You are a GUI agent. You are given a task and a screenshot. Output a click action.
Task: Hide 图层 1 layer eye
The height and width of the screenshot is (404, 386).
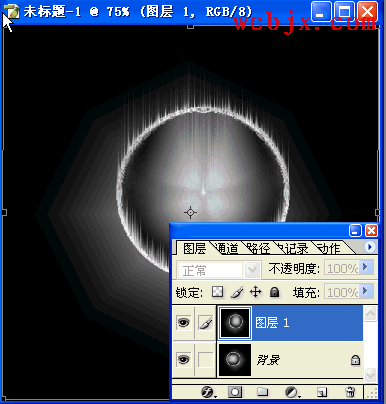183,323
